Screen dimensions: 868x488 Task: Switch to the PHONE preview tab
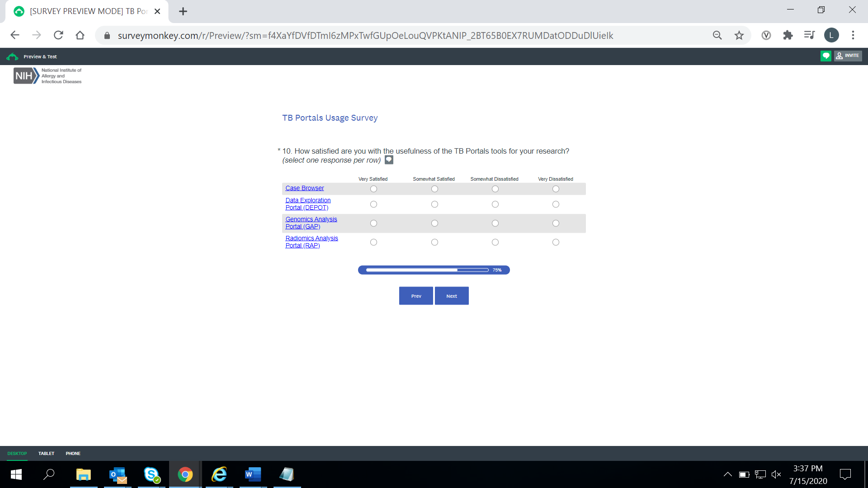point(73,453)
